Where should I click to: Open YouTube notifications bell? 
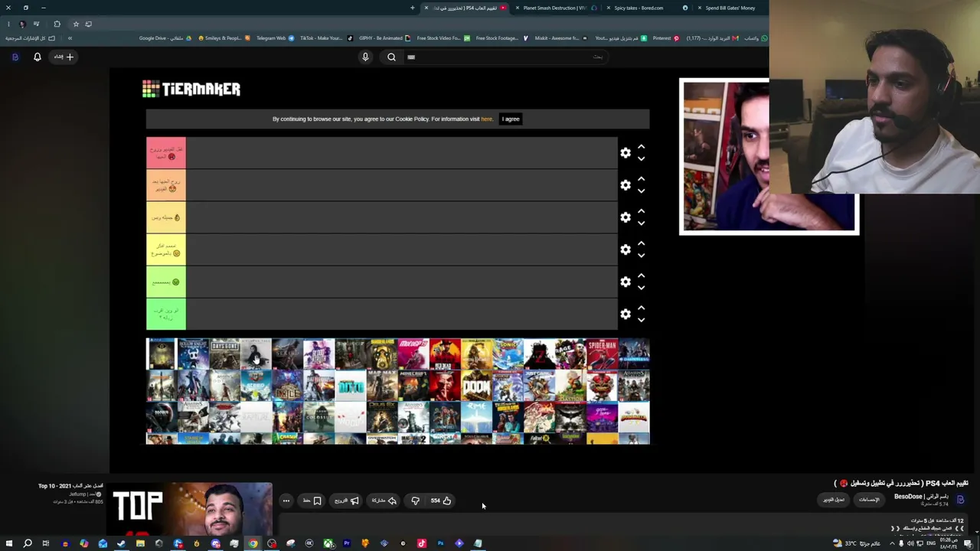point(37,57)
